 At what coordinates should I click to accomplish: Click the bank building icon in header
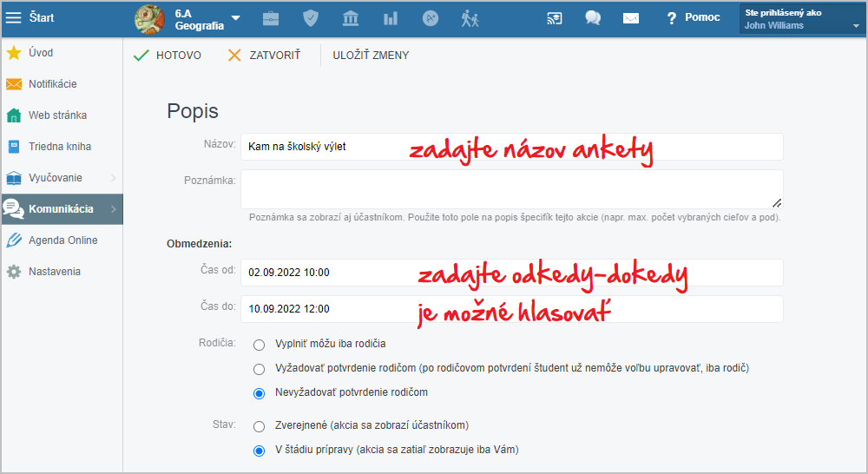click(x=351, y=18)
